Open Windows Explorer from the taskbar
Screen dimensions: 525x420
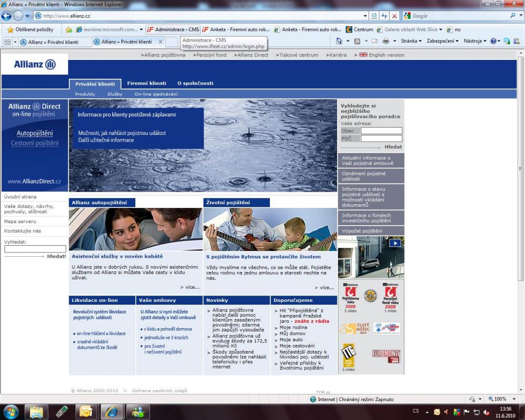pyautogui.click(x=37, y=412)
